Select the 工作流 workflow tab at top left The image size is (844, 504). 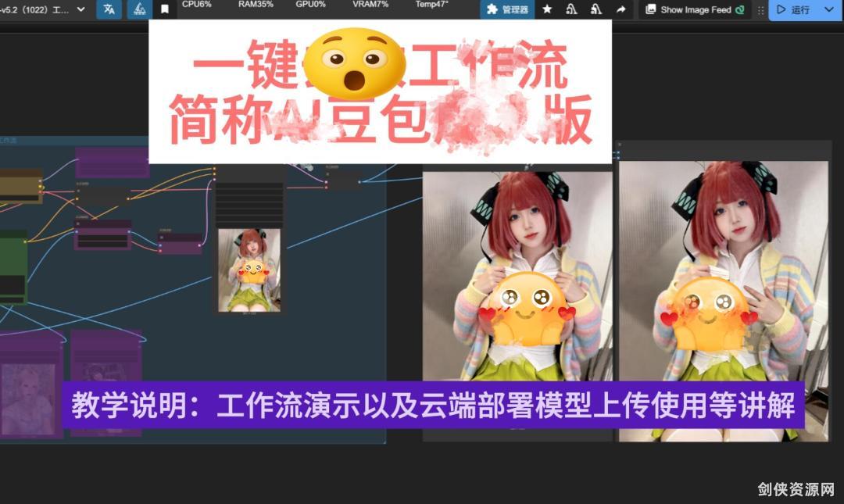pos(35,10)
